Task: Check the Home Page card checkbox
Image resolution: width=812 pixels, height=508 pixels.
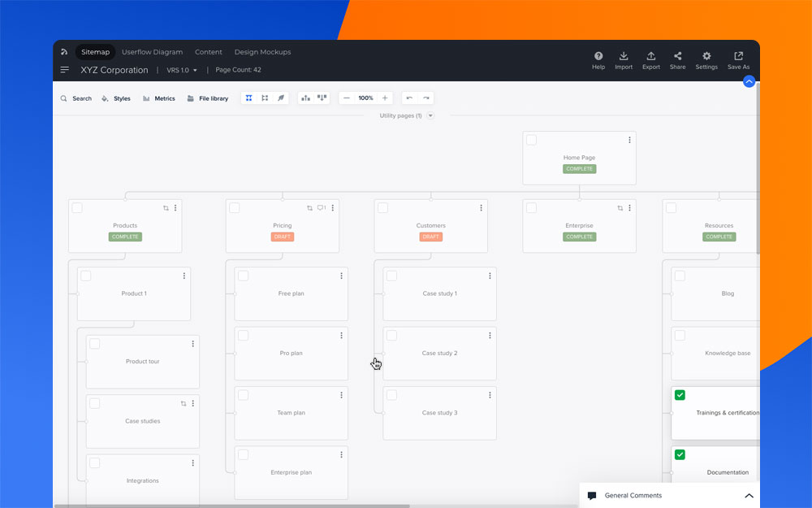Action: point(531,140)
